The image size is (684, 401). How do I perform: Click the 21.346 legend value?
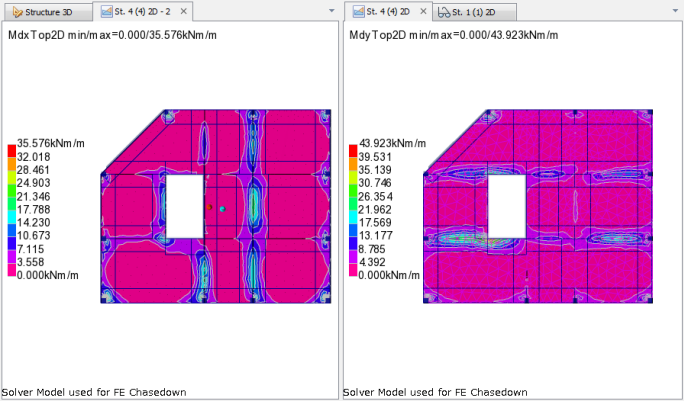coord(33,196)
